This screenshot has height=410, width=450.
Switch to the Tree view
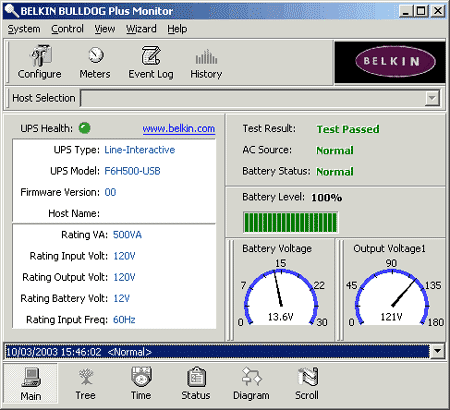85,384
